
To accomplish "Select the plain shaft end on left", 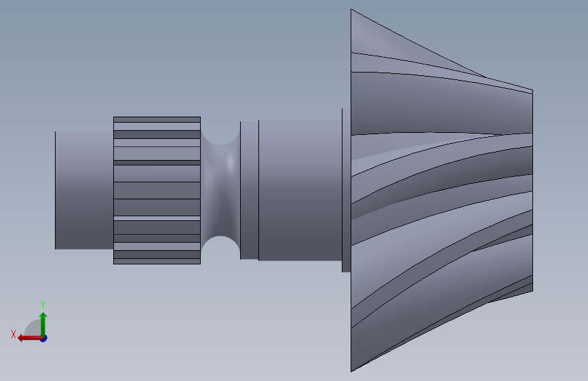I will coord(84,190).
